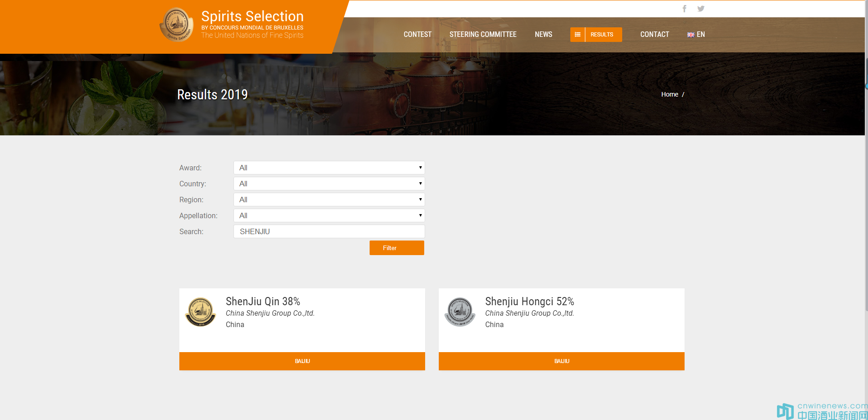Viewport: 868px width, 420px height.
Task: Click the Spirits Selection medal logo
Action: click(x=176, y=25)
